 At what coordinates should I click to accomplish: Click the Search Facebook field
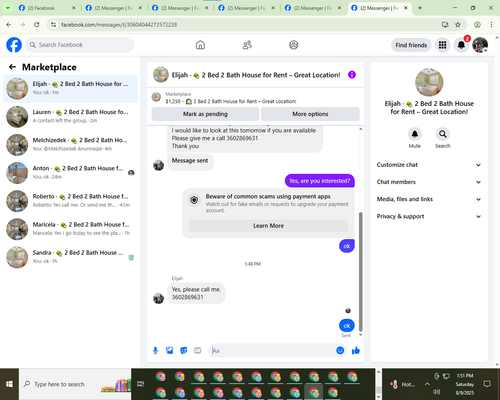[x=80, y=45]
